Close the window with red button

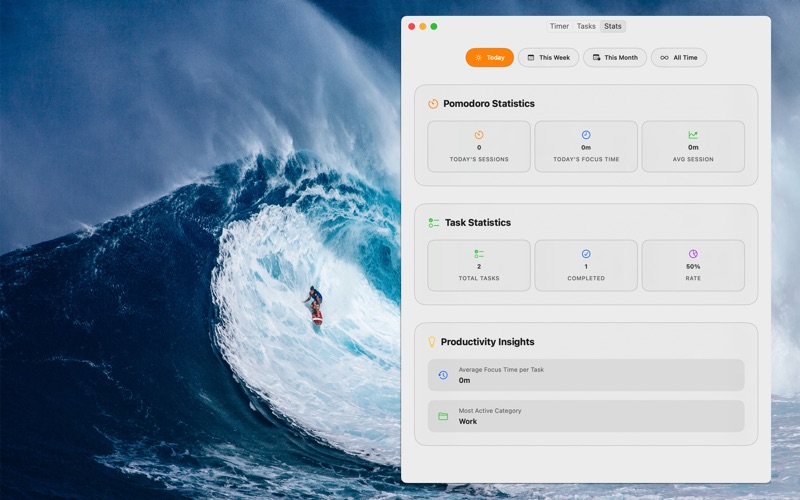pos(412,27)
